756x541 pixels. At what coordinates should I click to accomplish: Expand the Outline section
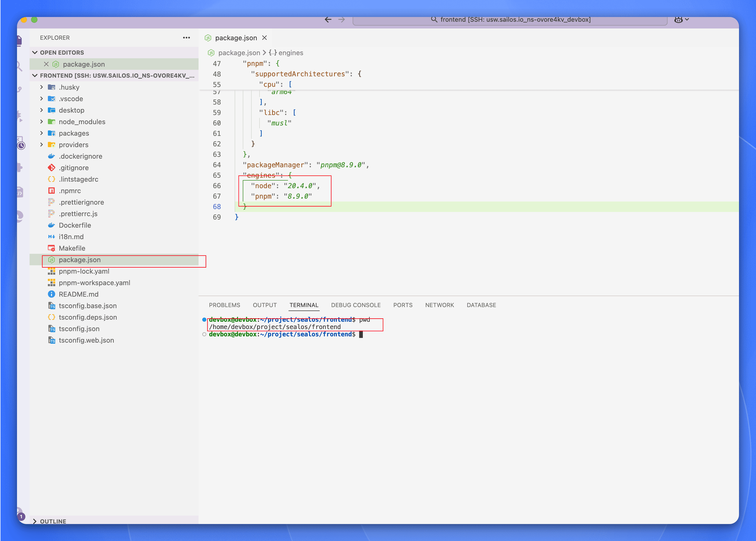[x=53, y=521]
